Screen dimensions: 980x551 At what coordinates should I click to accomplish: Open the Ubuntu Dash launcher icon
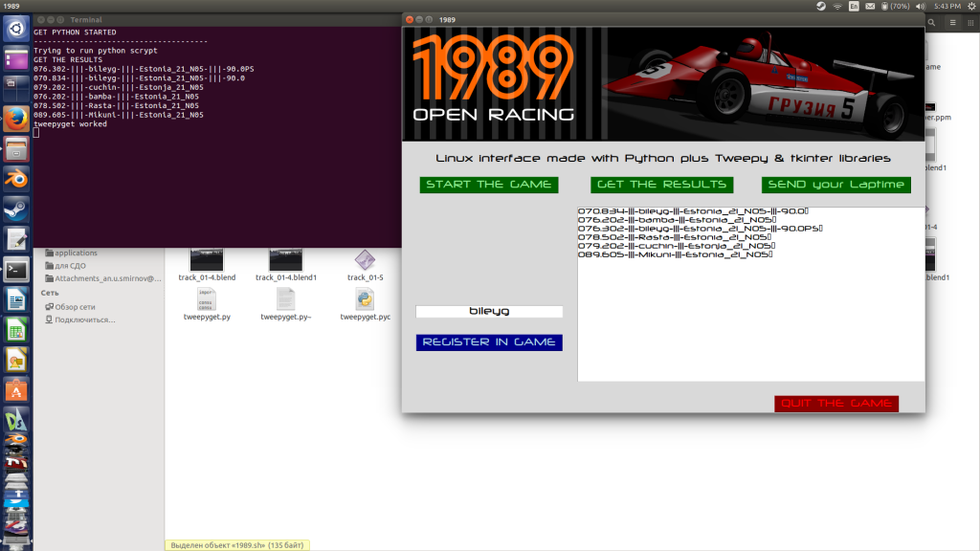[16, 29]
